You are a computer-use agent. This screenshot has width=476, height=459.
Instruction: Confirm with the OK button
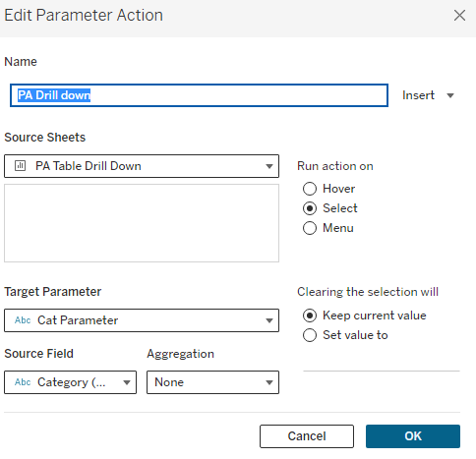413,436
